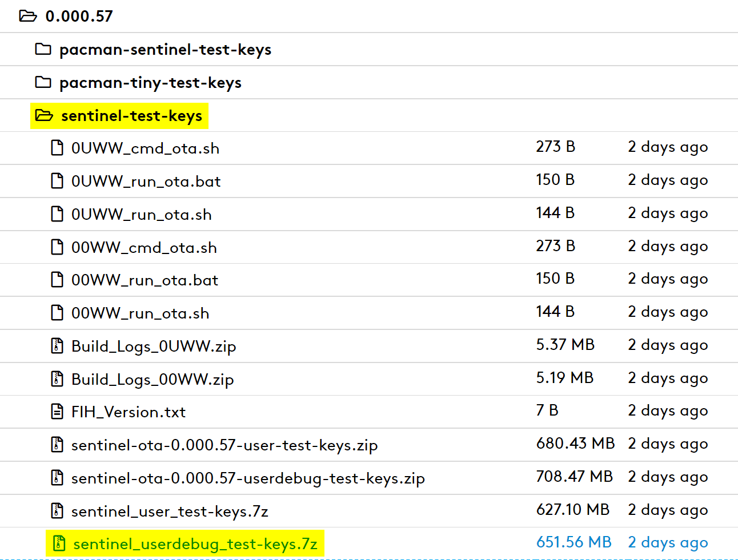Expand the pacman-sentinel-test-keys folder icon
The image size is (738, 560).
point(43,50)
